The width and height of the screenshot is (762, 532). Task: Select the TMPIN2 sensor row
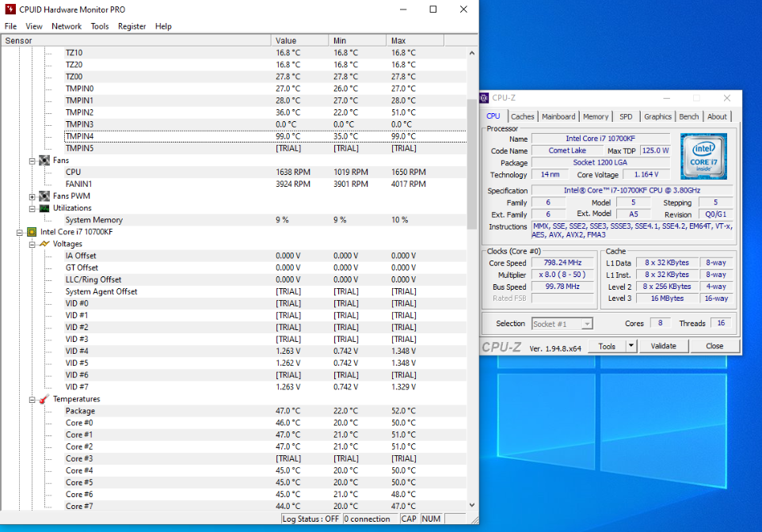click(x=265, y=112)
